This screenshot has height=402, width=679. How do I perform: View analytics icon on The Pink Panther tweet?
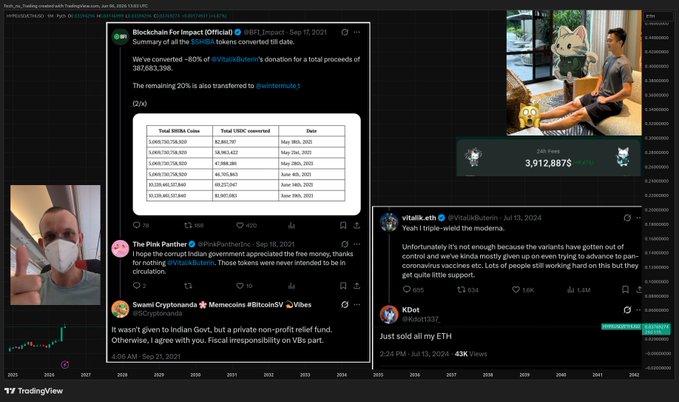click(x=291, y=285)
